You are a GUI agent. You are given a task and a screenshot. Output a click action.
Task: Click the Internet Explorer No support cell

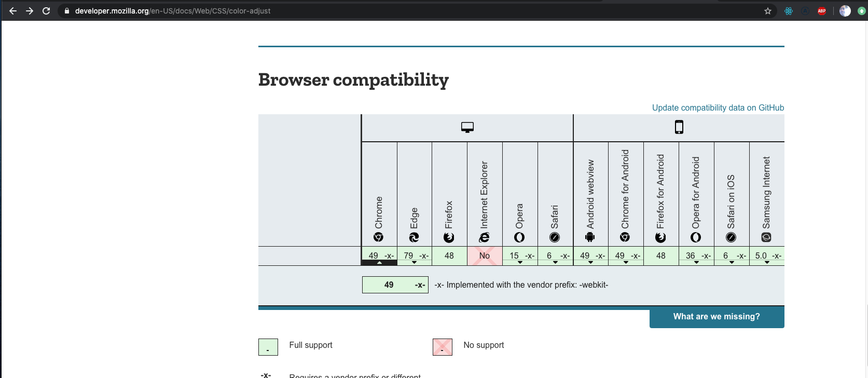coord(485,256)
